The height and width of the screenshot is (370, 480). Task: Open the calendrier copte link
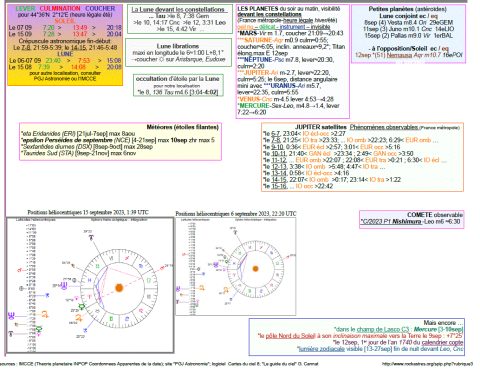(442, 342)
